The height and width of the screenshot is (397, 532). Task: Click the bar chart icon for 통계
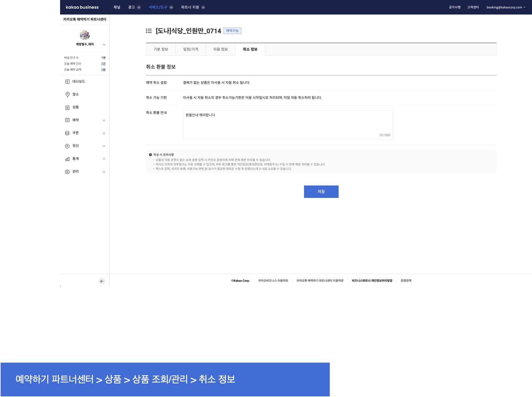click(x=67, y=159)
